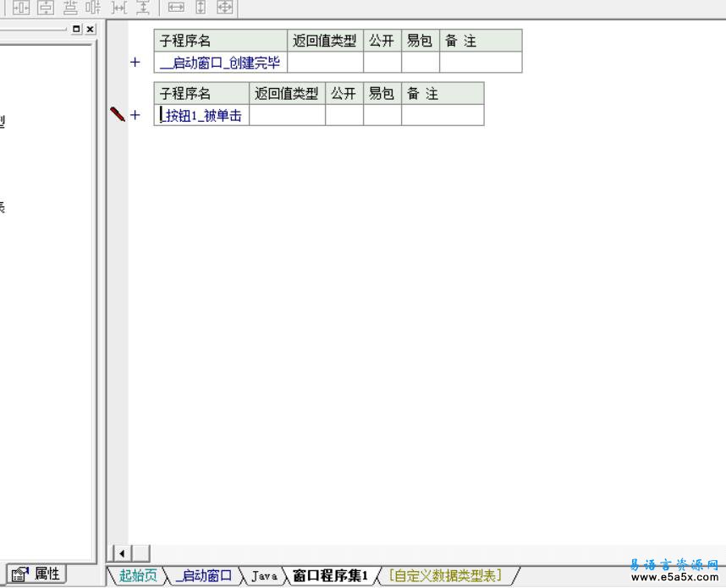Open the Java tab
The image size is (726, 588).
tap(264, 575)
